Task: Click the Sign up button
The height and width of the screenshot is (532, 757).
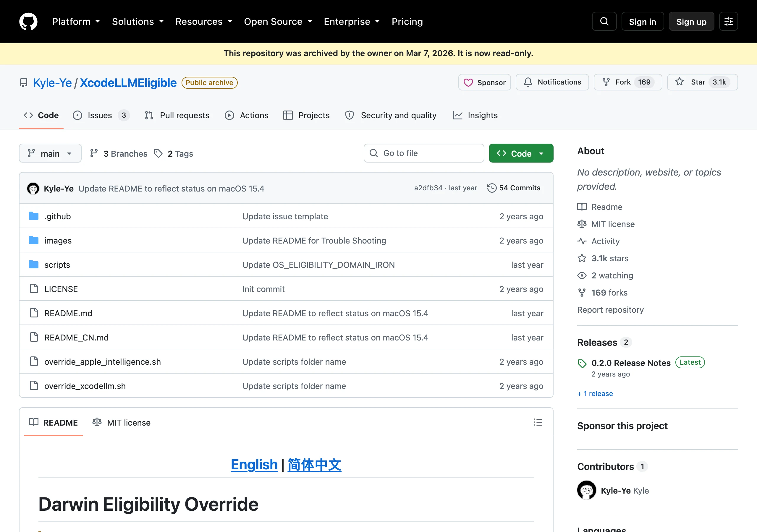Action: point(691,21)
